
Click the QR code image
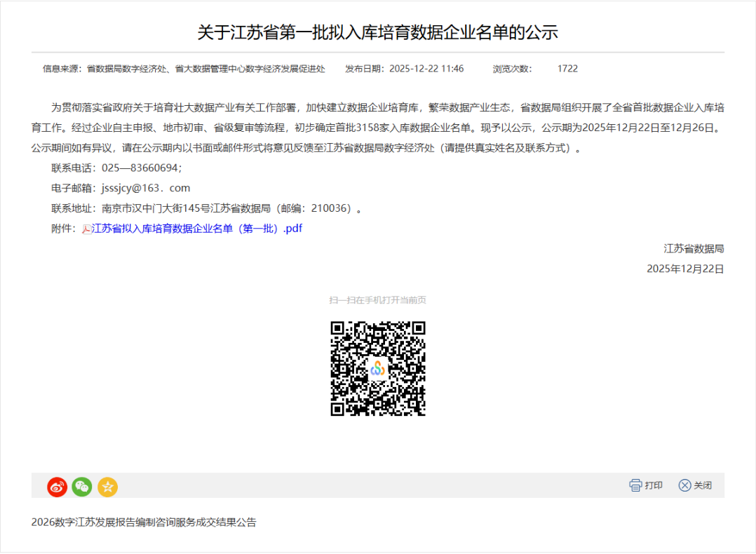tap(378, 368)
